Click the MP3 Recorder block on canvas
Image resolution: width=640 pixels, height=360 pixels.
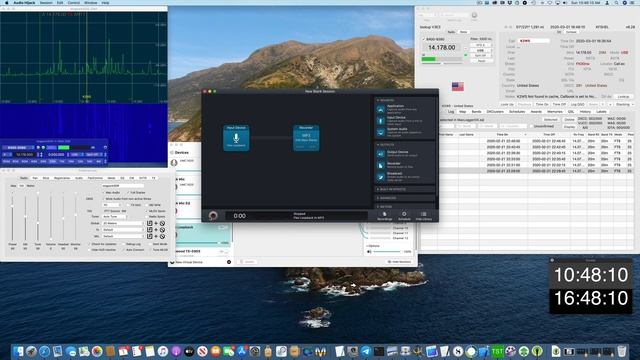click(306, 138)
